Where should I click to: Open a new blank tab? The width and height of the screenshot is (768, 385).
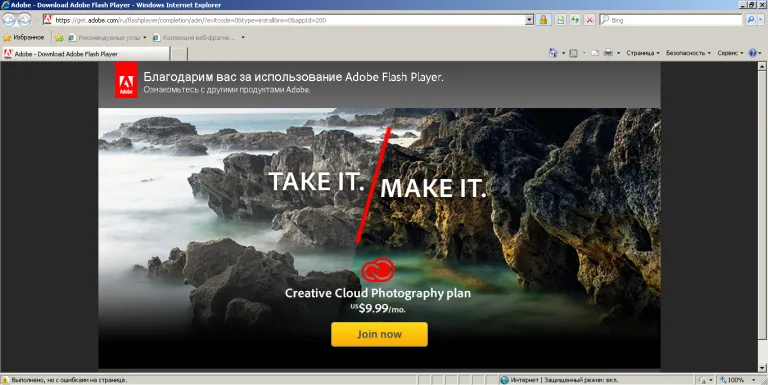click(179, 54)
